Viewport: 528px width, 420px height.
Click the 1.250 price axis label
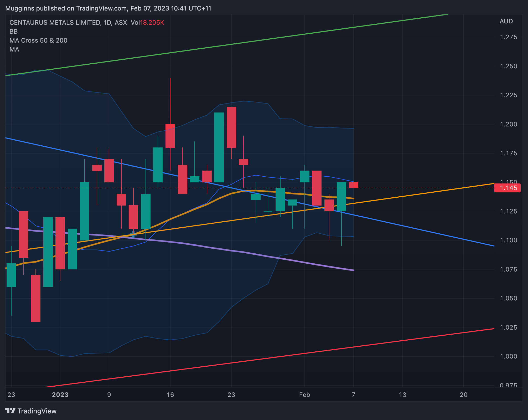pyautogui.click(x=509, y=66)
